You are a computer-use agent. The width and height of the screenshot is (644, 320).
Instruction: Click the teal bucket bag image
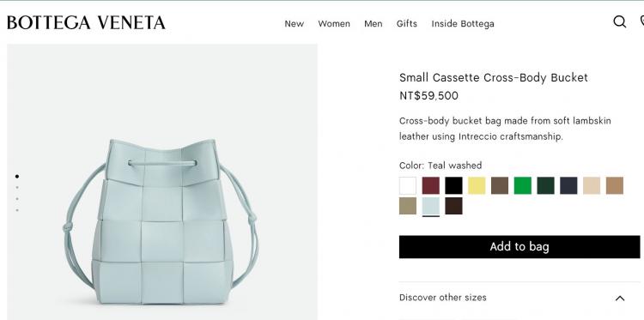pyautogui.click(x=161, y=221)
